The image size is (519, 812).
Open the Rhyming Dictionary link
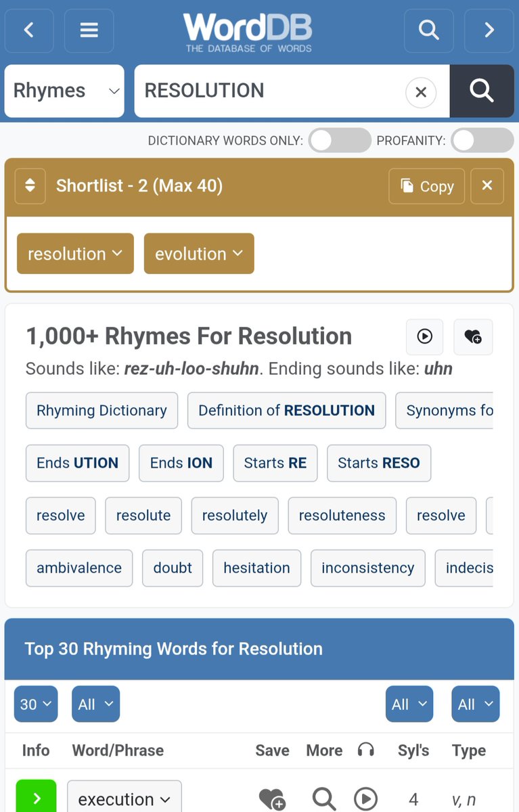101,410
